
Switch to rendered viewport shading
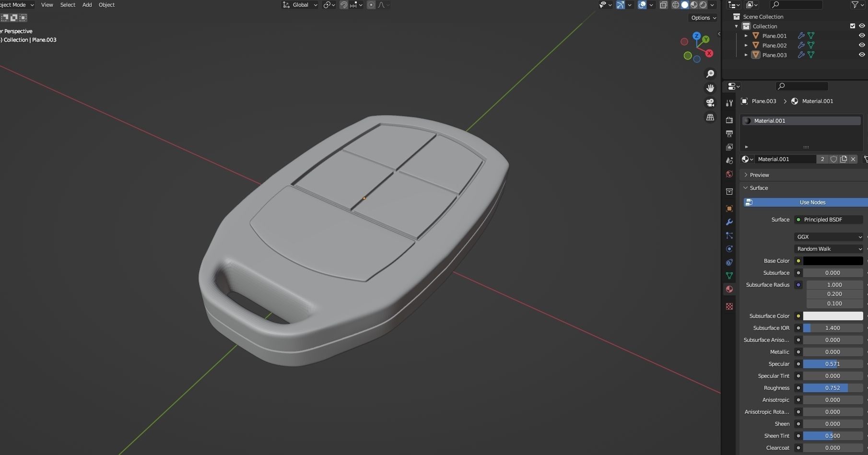pyautogui.click(x=703, y=5)
